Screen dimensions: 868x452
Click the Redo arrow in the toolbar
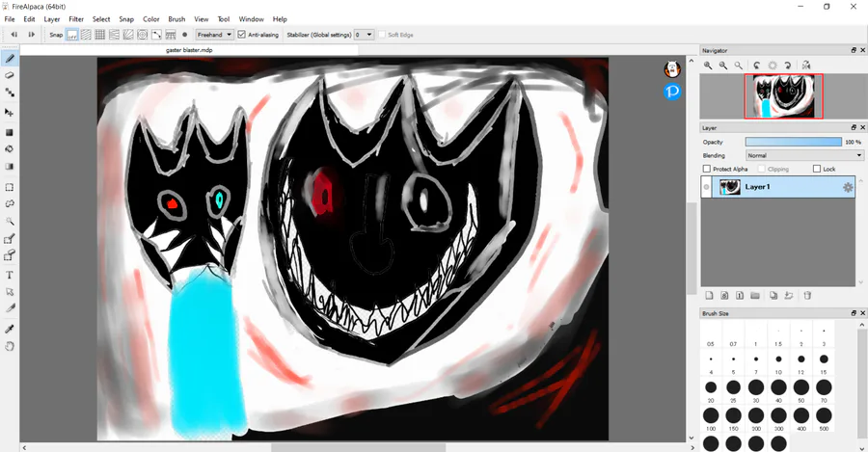31,35
